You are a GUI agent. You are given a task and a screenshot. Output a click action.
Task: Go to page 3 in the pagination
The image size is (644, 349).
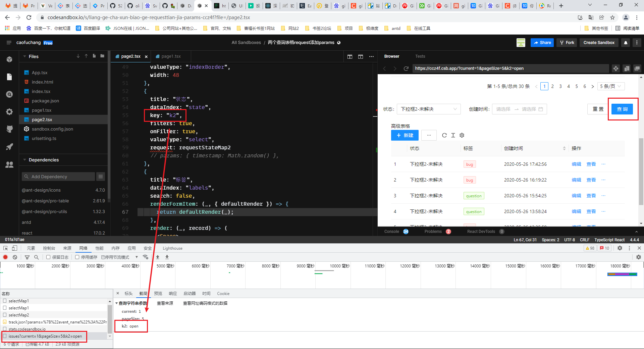pyautogui.click(x=560, y=86)
